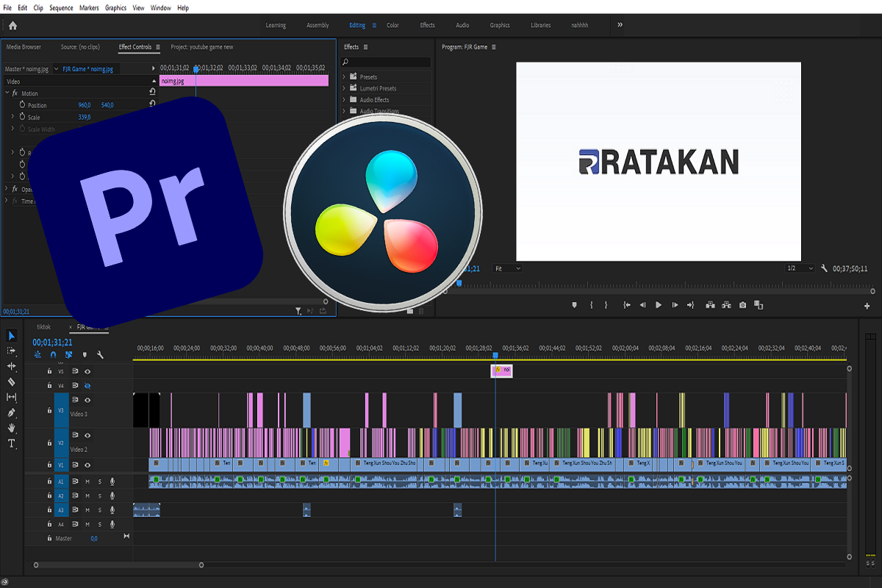The image size is (882, 588).
Task: Switch to the Color workspace
Action: 393,25
